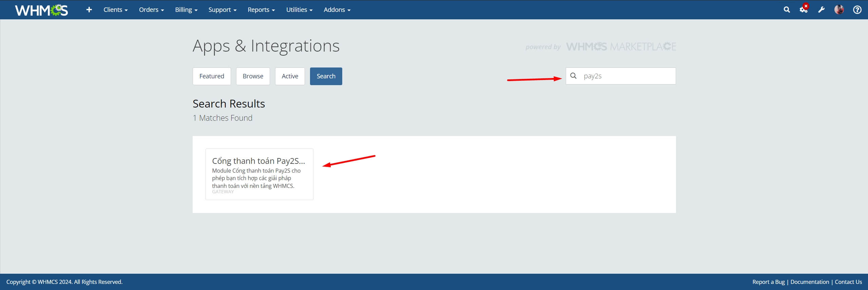Screen dimensions: 868x290
Task: Click the copyright WHMCS 2024 footer text
Action: click(x=64, y=282)
